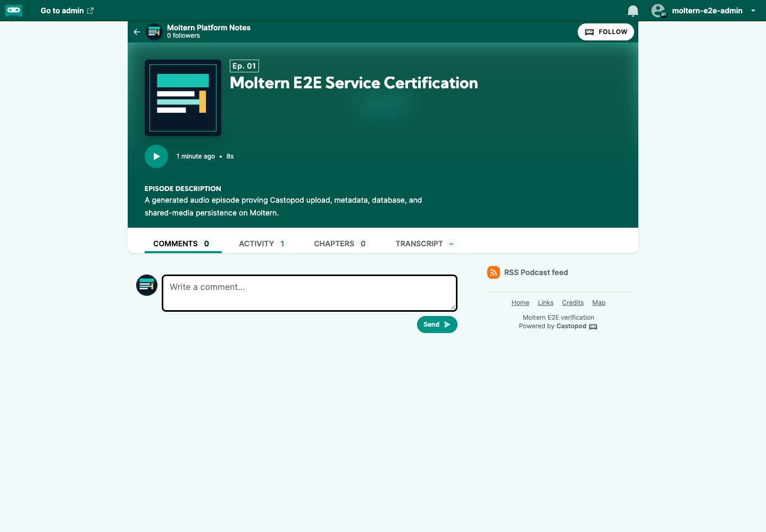Switch to the CHAPTERS tab
Screen dimensions: 766x532
click(x=342, y=244)
